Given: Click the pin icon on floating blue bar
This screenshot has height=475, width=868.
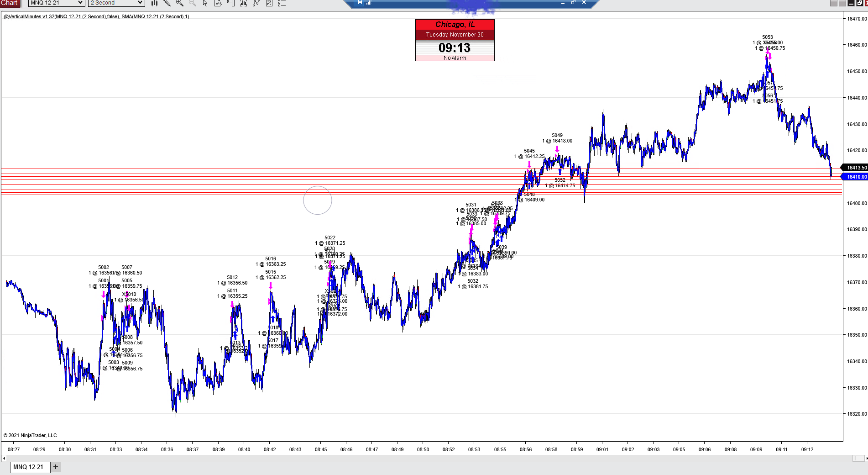Looking at the screenshot, I should pos(360,2).
